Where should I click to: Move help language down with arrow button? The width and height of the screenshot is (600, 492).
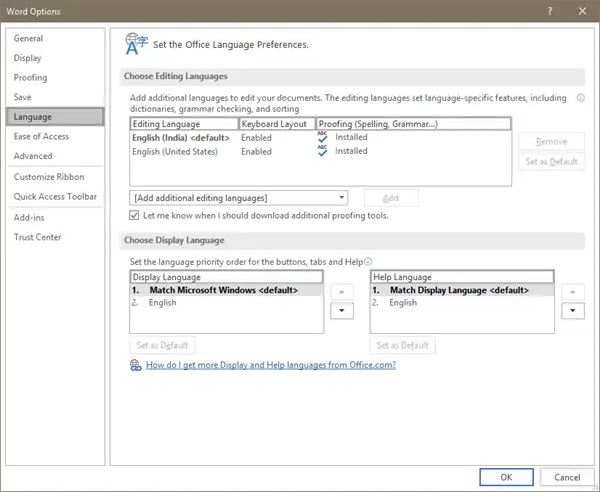click(573, 310)
